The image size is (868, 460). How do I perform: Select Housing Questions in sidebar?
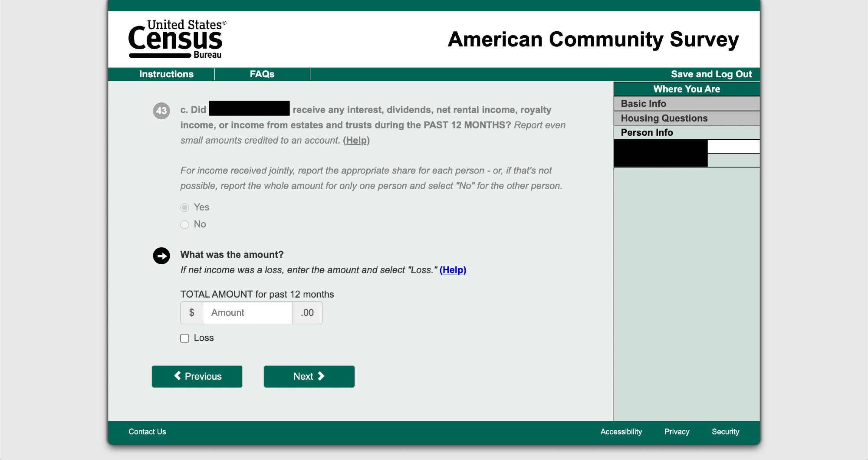pos(664,118)
